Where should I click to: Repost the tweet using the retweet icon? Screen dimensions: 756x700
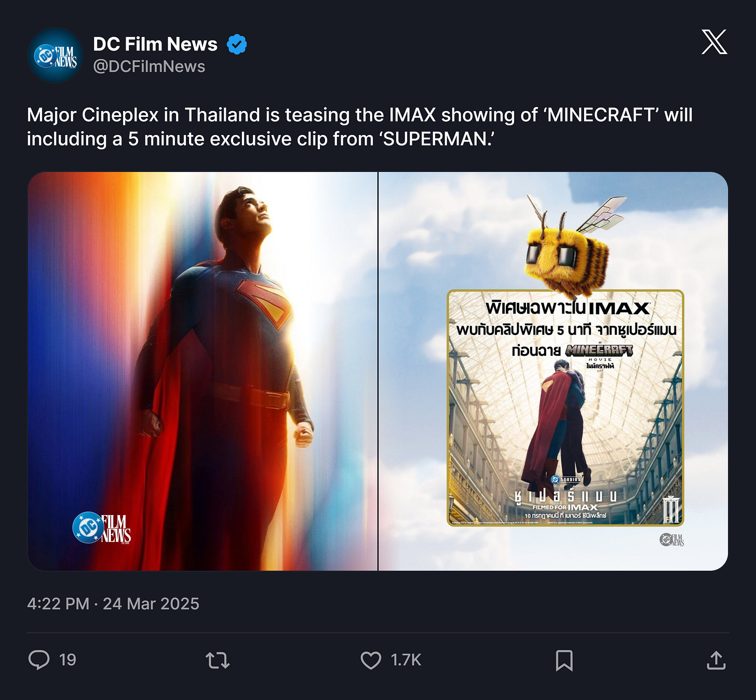218,661
